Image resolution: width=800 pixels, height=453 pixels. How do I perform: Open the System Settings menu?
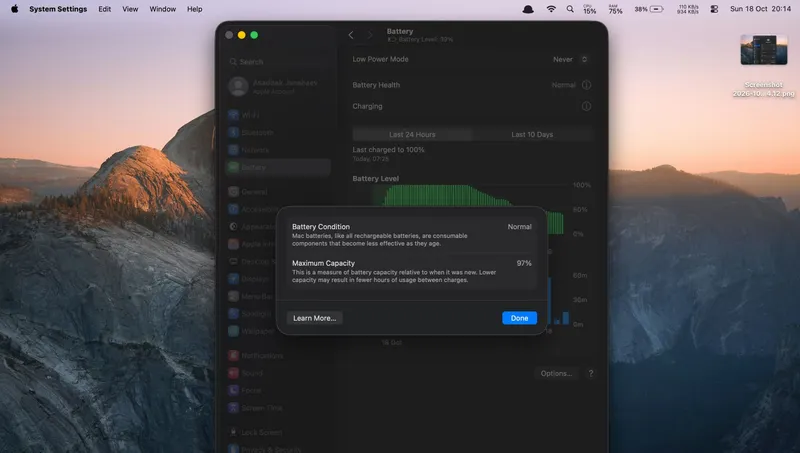(x=58, y=9)
